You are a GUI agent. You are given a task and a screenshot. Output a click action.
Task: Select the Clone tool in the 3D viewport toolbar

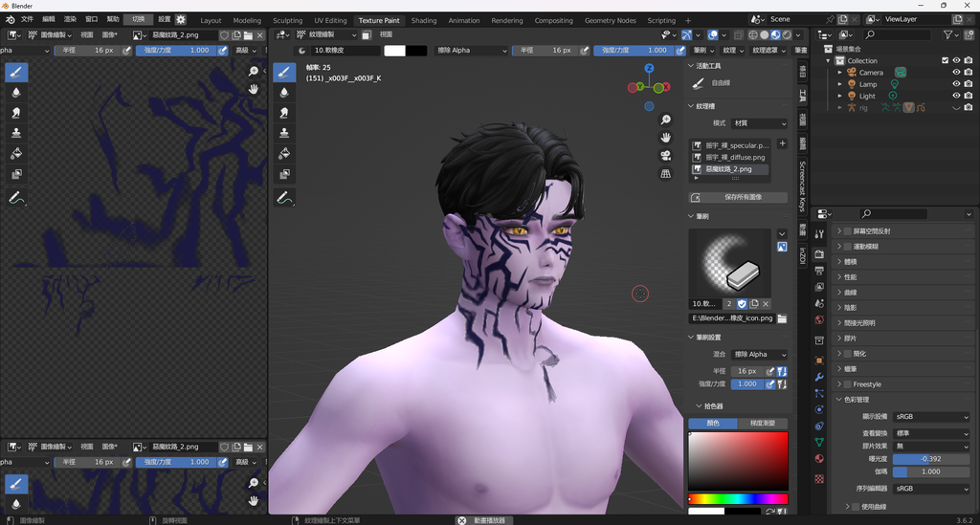pyautogui.click(x=284, y=133)
